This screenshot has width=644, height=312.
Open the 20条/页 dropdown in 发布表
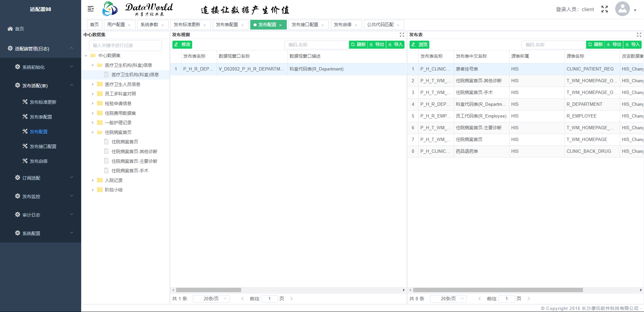coord(448,299)
